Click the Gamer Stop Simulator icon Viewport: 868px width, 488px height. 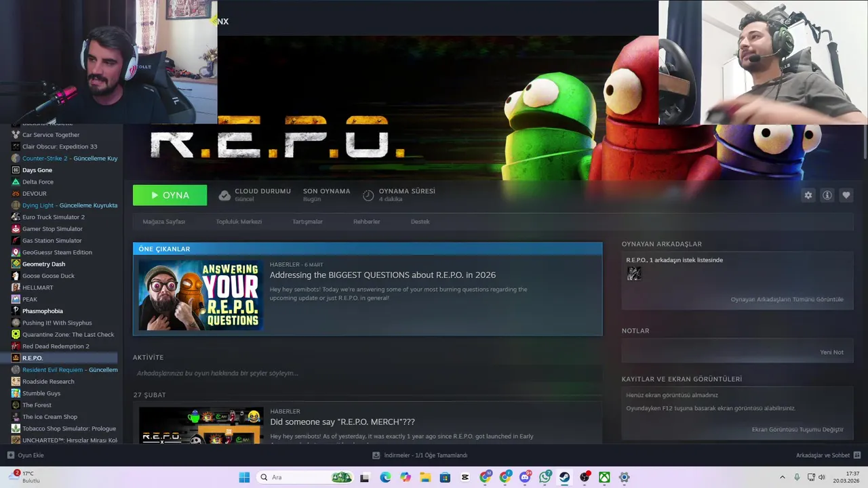16,229
